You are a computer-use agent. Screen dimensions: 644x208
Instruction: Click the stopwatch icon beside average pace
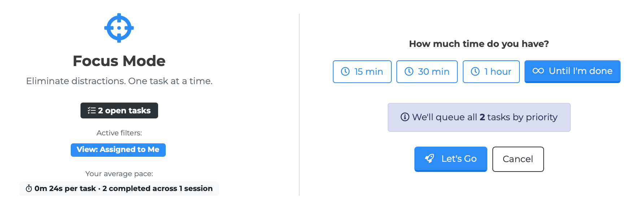point(29,188)
